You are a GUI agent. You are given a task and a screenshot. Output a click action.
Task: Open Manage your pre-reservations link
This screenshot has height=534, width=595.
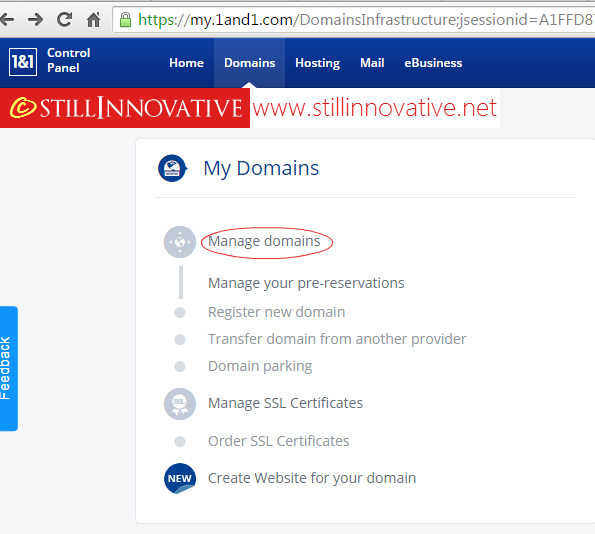(x=306, y=283)
